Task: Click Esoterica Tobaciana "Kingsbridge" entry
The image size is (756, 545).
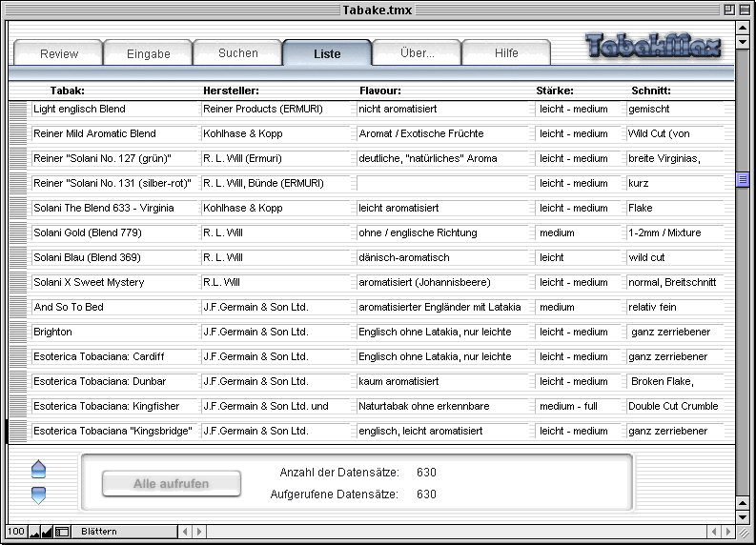Action: [x=114, y=431]
